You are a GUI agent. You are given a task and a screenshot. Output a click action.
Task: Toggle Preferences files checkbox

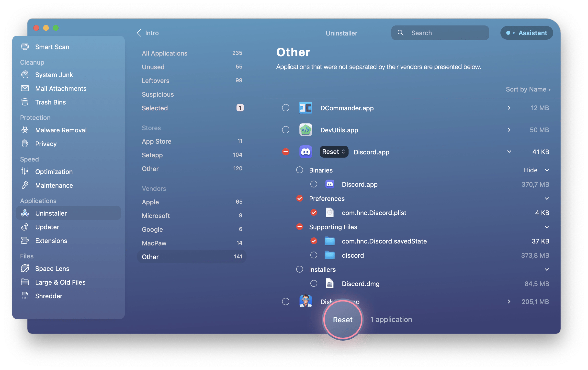coord(300,198)
